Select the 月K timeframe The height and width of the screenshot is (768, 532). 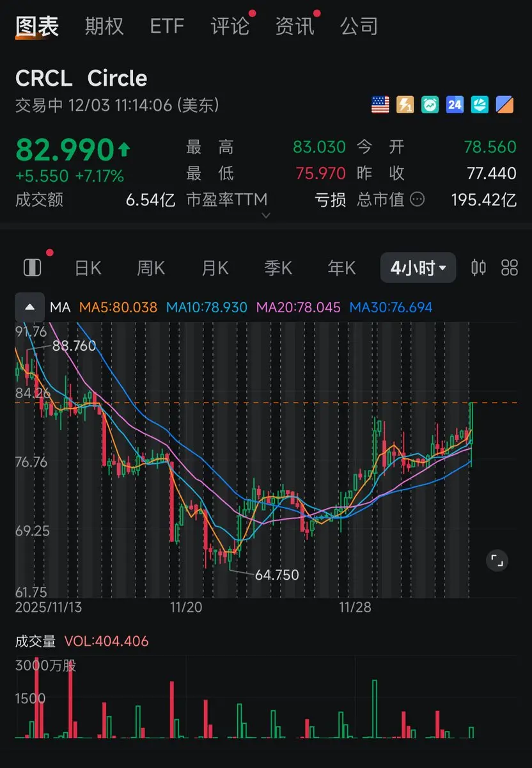[215, 268]
